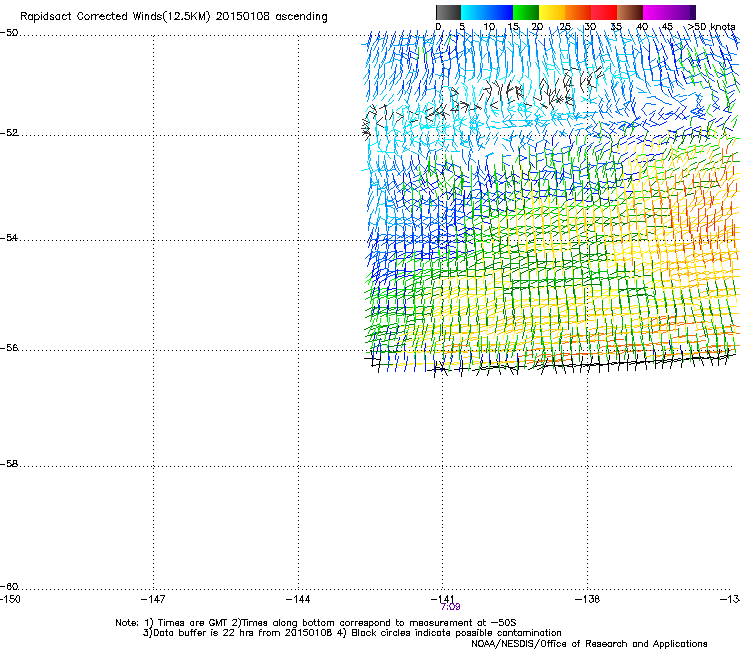Click the -141 longitude axis label

click(x=443, y=599)
